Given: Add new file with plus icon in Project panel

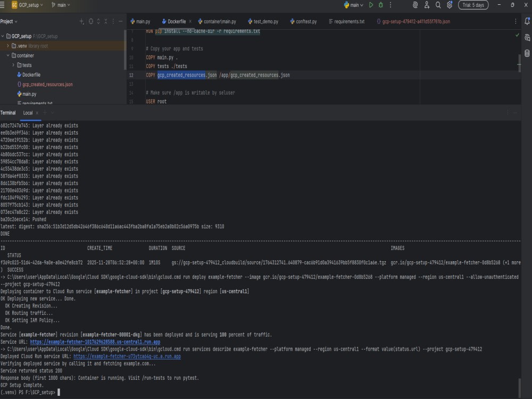Looking at the screenshot, I should [82, 21].
